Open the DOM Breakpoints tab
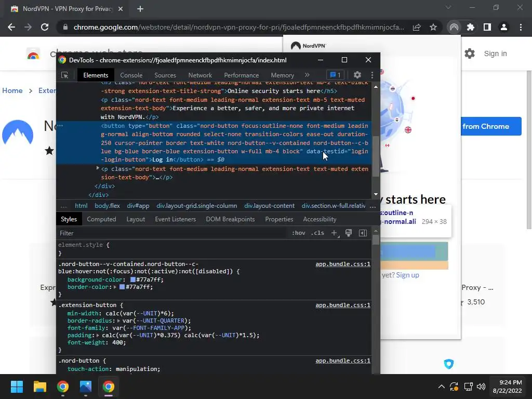This screenshot has width=532, height=399. point(230,219)
